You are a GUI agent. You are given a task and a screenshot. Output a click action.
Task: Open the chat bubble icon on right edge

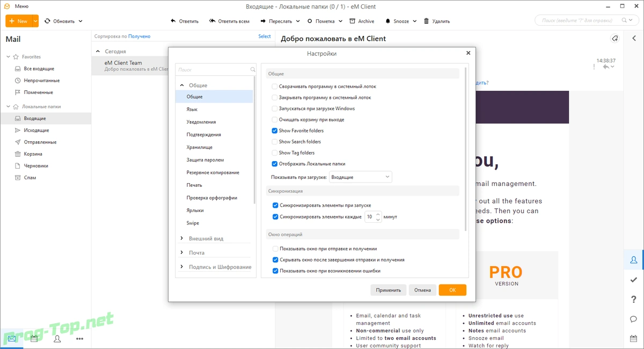click(x=634, y=319)
